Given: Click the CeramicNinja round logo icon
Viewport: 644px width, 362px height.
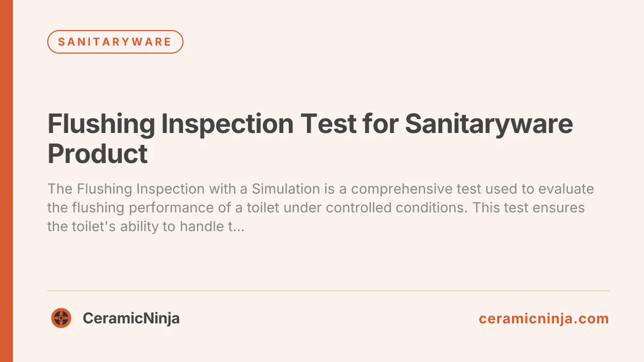Looking at the screenshot, I should click(61, 319).
